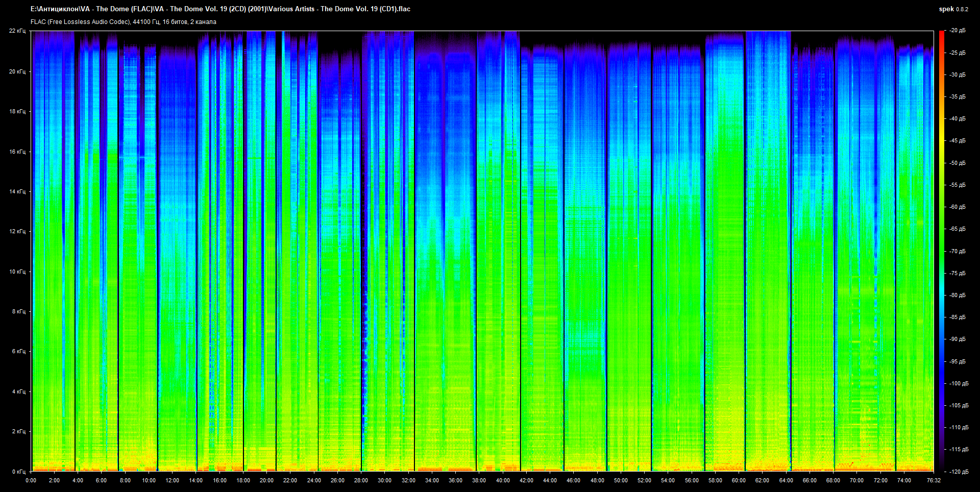Click the -120 дБ scale label
Image resolution: width=980 pixels, height=492 pixels.
click(959, 472)
